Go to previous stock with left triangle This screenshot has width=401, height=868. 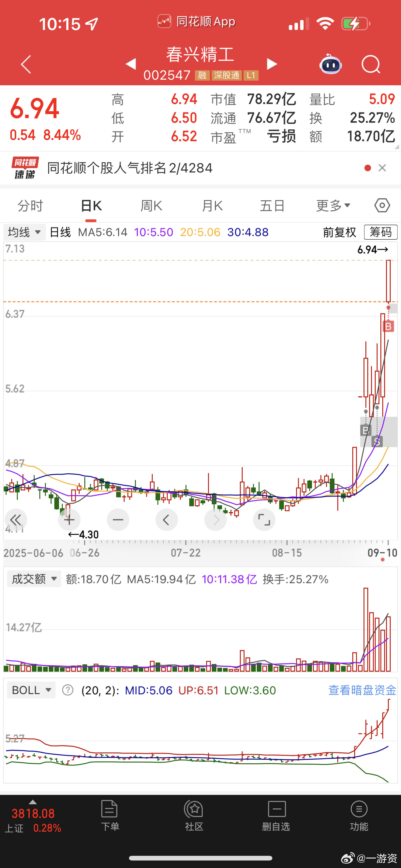[x=131, y=64]
